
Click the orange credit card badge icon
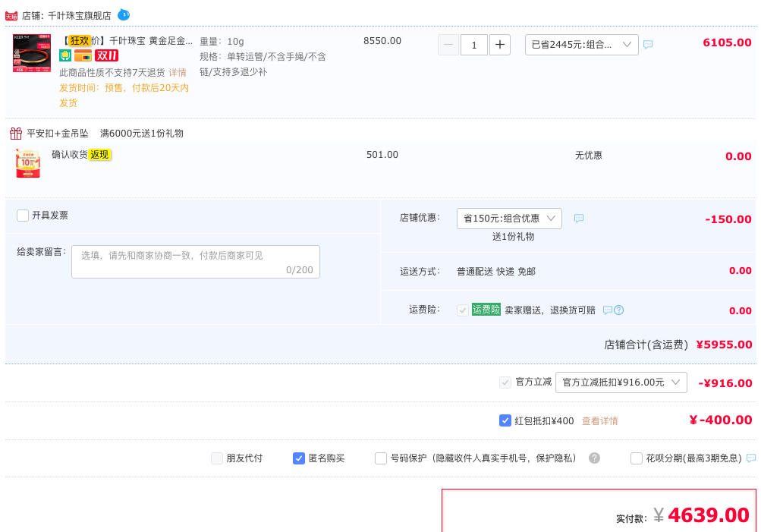[x=83, y=56]
